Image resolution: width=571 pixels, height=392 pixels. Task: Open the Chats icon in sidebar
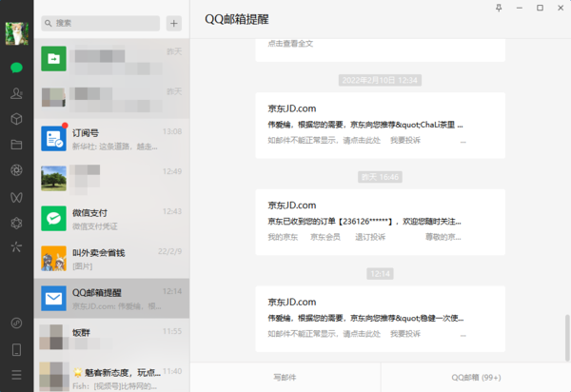tap(16, 68)
